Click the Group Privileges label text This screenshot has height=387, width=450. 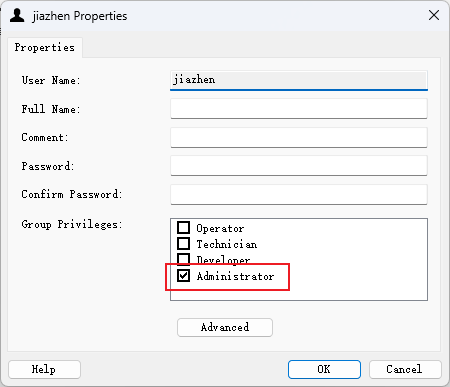tap(72, 224)
